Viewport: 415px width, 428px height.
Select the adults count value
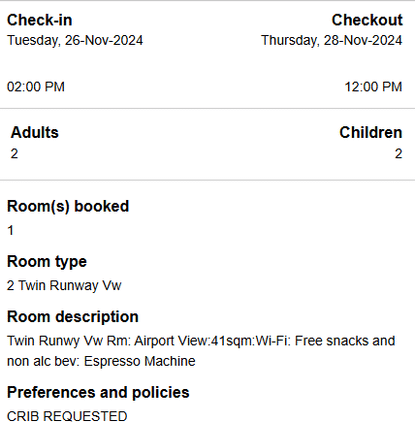pyautogui.click(x=14, y=154)
